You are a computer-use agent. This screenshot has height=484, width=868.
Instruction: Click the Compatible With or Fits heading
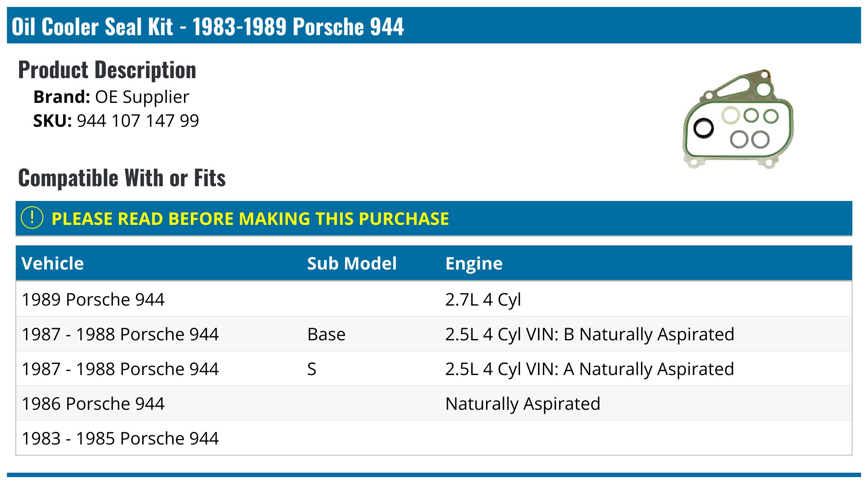pyautogui.click(x=122, y=178)
